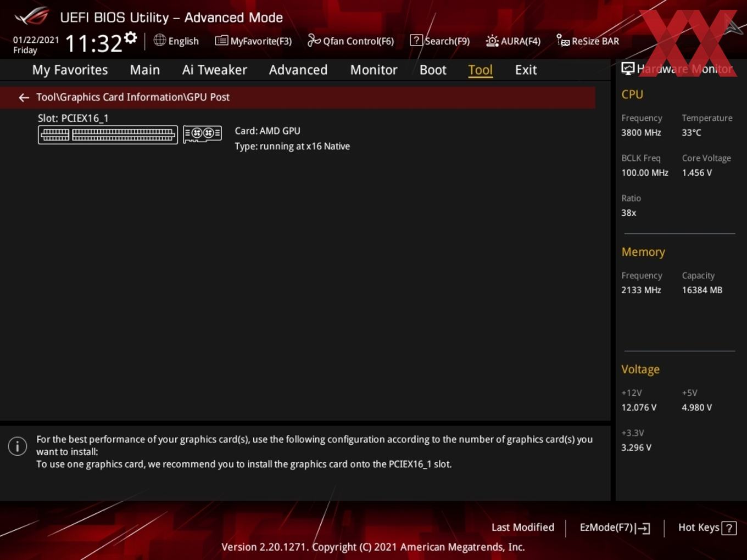Click the Voltage section heading
The height and width of the screenshot is (560, 747).
coord(640,369)
